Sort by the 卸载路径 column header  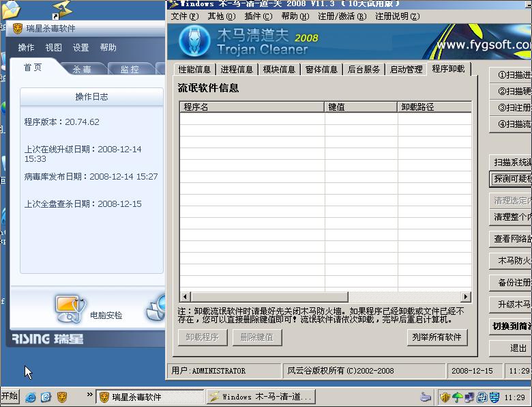[434, 107]
